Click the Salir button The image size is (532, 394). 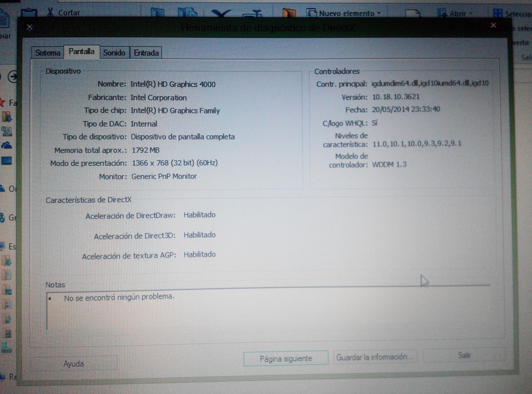464,355
